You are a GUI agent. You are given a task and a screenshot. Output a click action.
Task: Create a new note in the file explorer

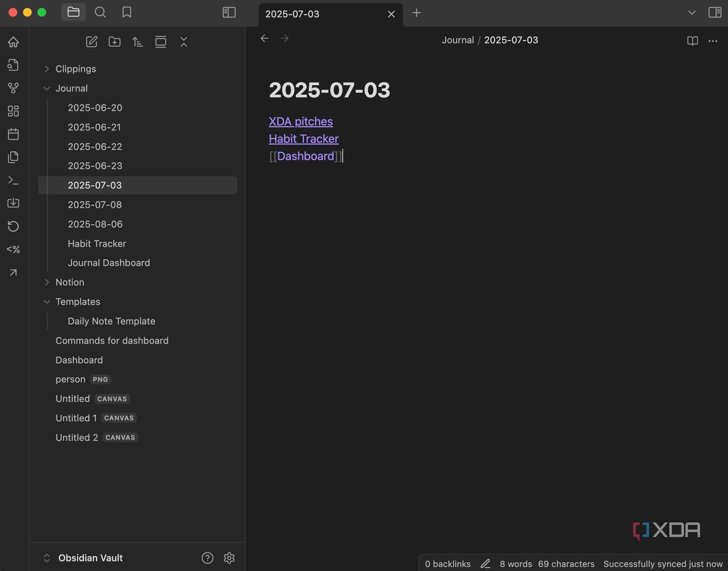pos(91,42)
